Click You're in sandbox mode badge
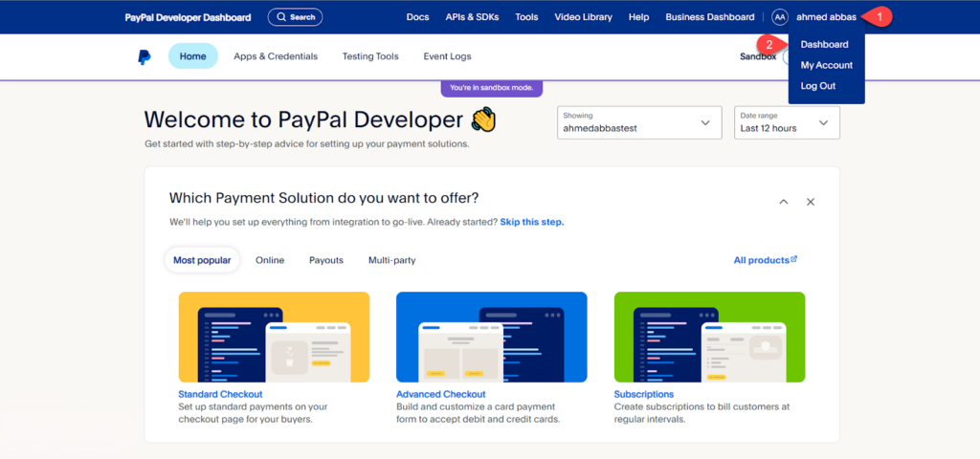Image resolution: width=980 pixels, height=459 pixels. pos(492,88)
